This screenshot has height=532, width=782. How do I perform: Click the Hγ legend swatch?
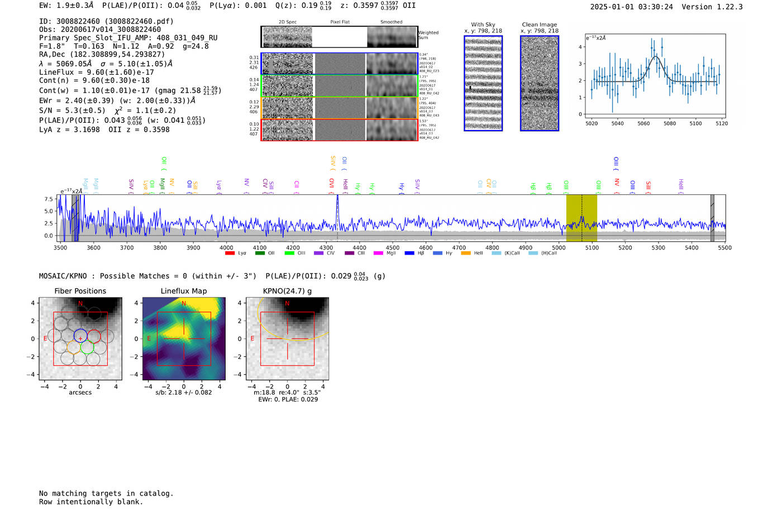[437, 253]
